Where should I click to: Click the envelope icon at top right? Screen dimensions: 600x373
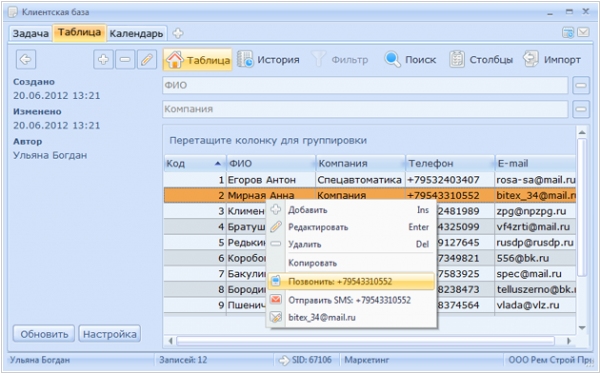583,32
